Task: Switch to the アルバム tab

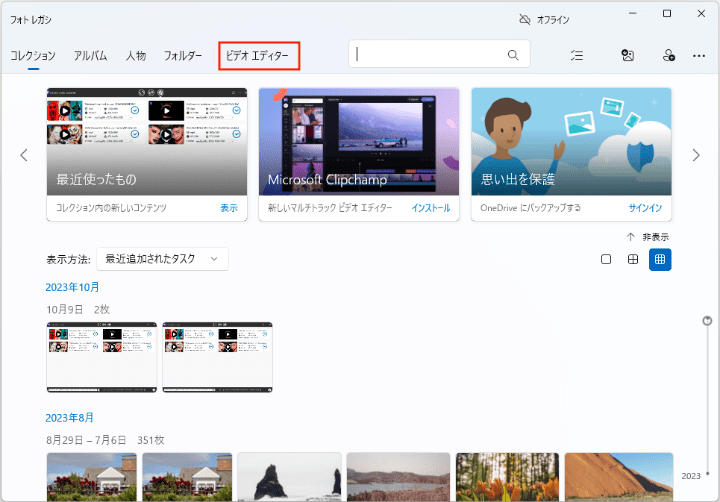Action: point(90,56)
